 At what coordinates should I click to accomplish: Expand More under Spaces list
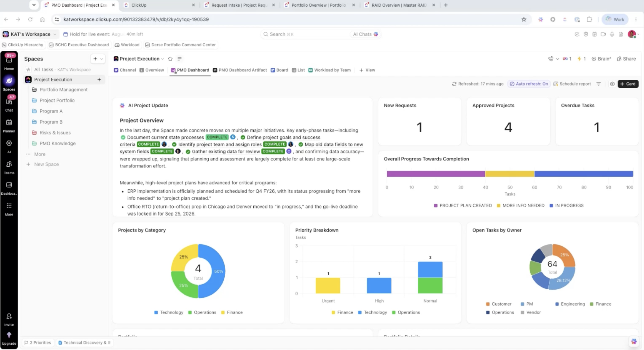tap(40, 154)
